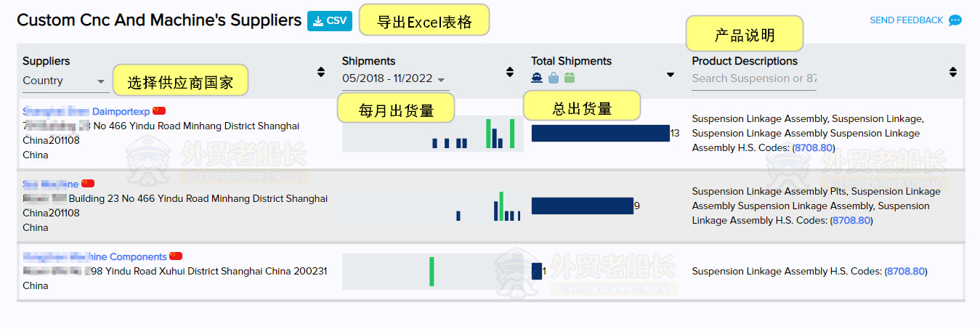
Task: Open the send feedback chat bubble icon
Action: coord(955,20)
